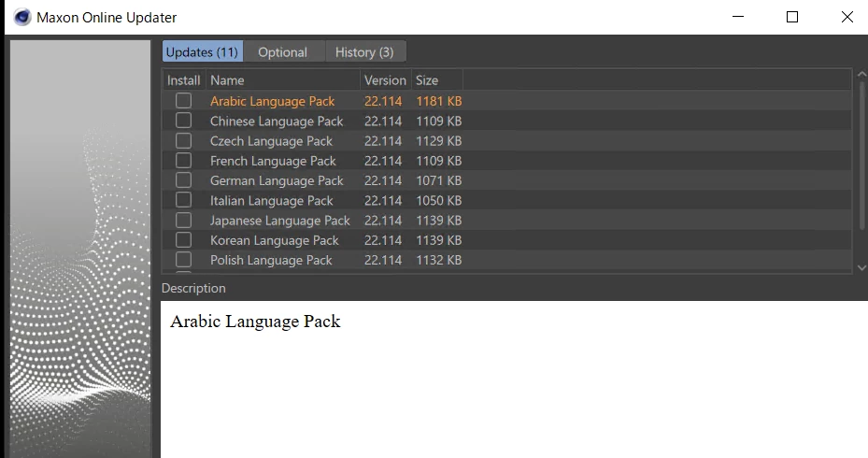Viewport: 868px width, 458px height.
Task: Select the Italian Language Pack checkbox
Action: [x=183, y=200]
